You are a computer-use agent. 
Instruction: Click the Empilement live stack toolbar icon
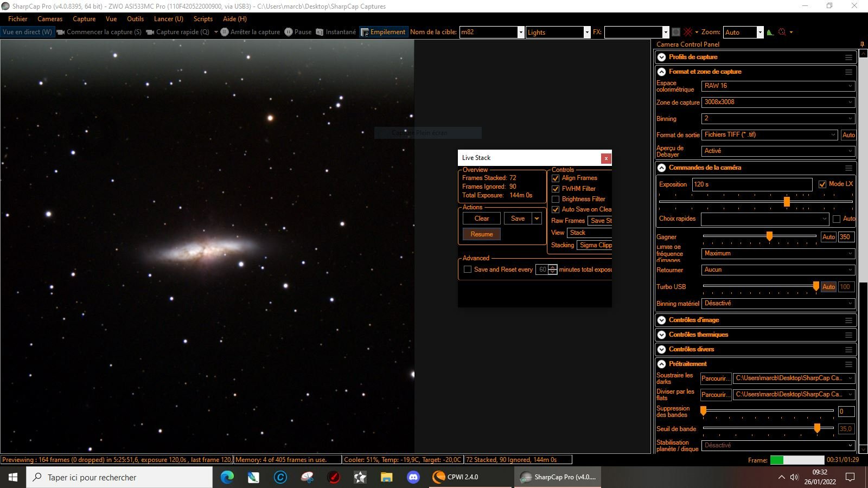pos(365,32)
